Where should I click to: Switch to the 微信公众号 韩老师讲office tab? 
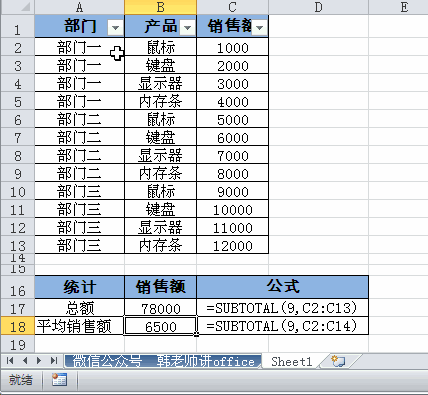pos(163,361)
